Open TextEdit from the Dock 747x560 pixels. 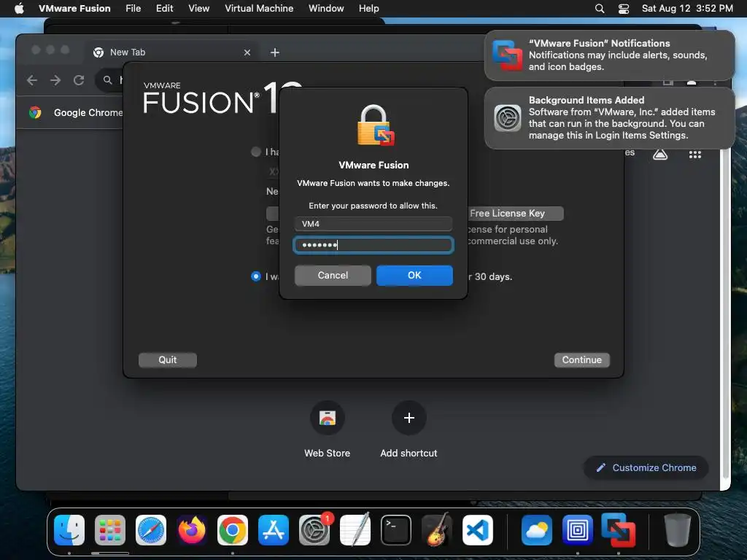point(355,530)
